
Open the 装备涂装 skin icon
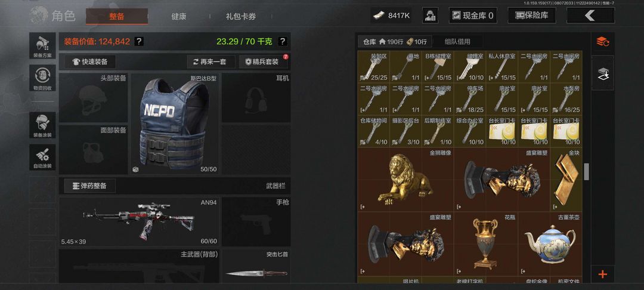(x=42, y=125)
